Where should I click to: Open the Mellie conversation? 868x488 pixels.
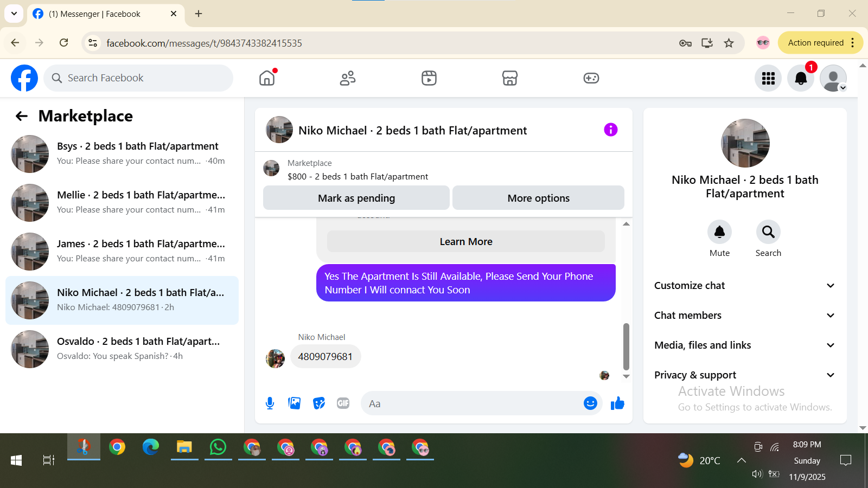click(122, 203)
